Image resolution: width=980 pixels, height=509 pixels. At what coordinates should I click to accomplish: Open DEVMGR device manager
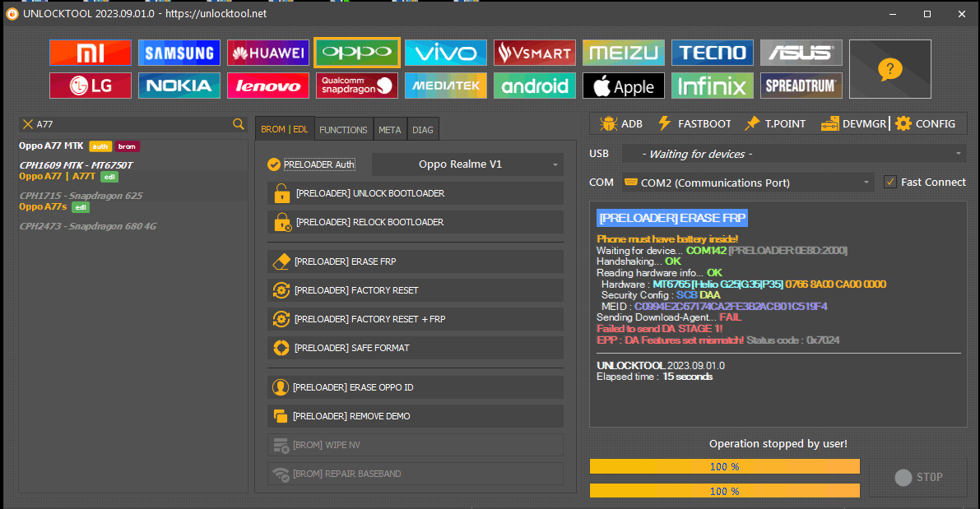pos(854,123)
